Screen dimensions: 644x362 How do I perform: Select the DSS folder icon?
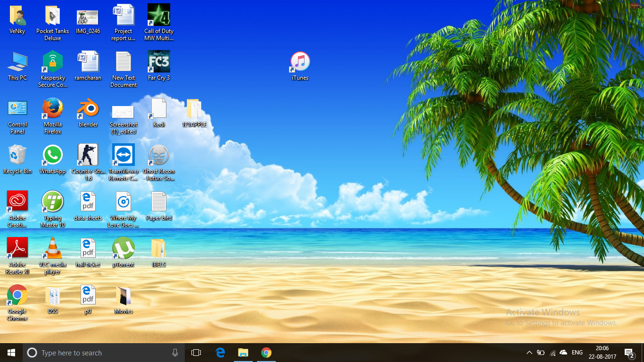pyautogui.click(x=53, y=300)
